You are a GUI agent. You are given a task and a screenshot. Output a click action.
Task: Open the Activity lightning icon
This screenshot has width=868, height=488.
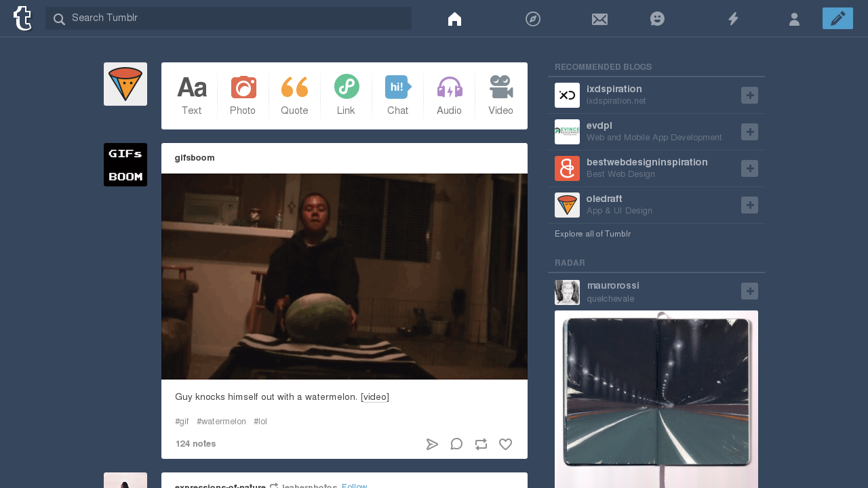pos(733,19)
